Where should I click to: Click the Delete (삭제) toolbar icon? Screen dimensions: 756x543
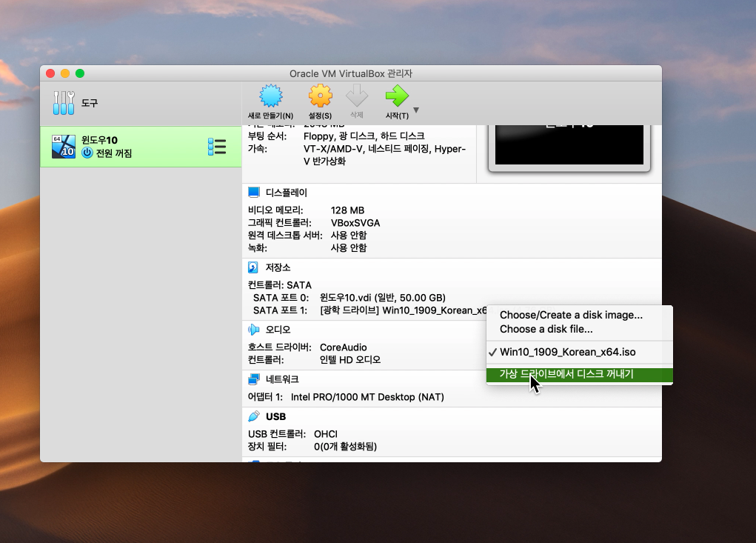click(357, 96)
